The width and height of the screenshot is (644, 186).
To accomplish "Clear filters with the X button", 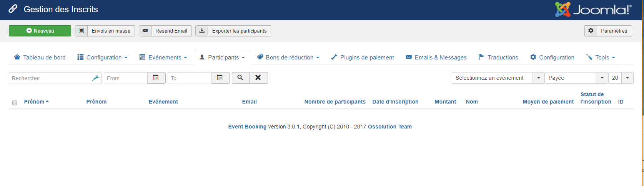I will pos(258,78).
